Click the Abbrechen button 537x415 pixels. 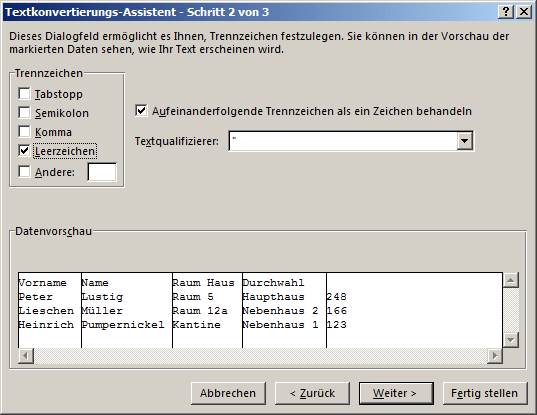[x=228, y=393]
